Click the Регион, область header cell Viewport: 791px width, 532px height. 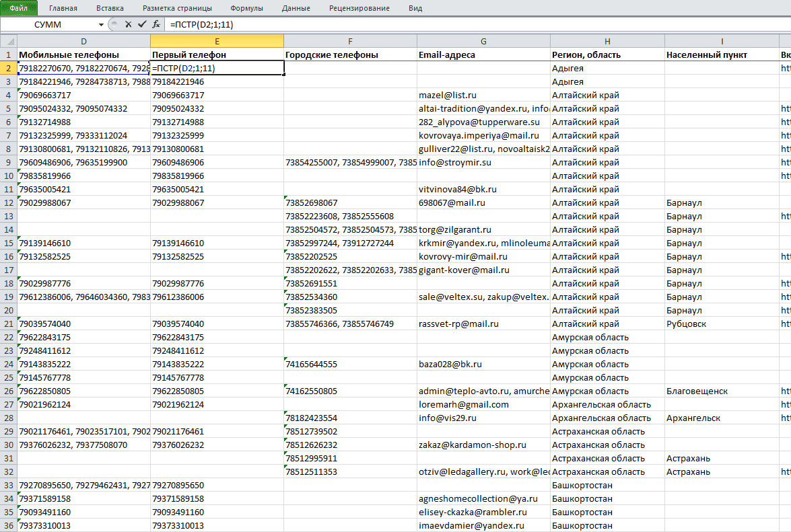(607, 54)
